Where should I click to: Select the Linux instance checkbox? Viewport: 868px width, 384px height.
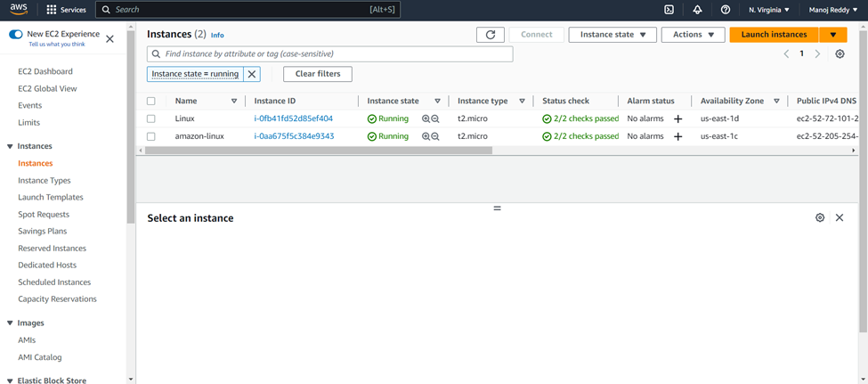151,118
